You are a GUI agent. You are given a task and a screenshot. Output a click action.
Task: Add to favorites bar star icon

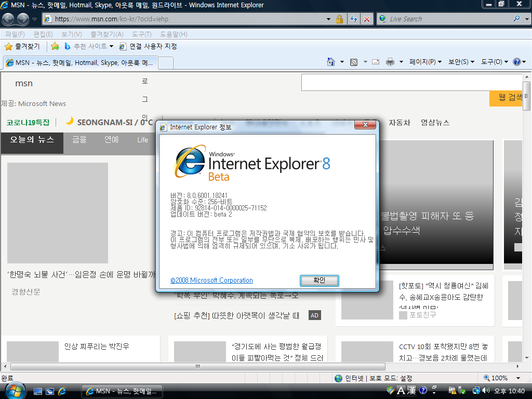(x=55, y=46)
